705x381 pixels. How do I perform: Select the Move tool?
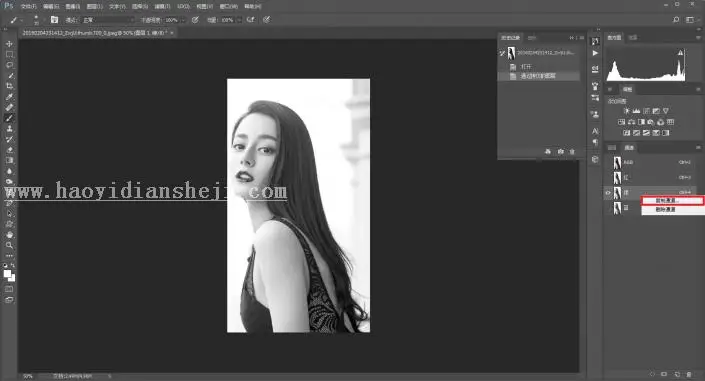(9, 44)
